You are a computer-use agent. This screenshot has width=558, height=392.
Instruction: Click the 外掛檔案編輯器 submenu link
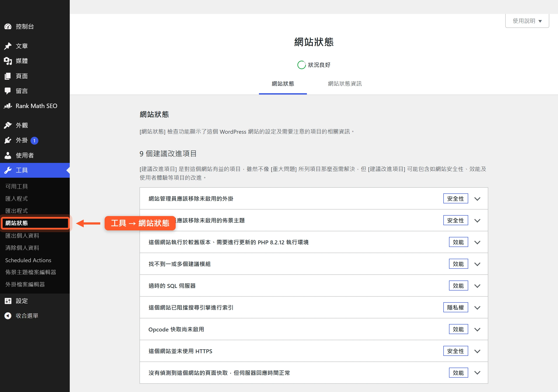click(x=25, y=284)
